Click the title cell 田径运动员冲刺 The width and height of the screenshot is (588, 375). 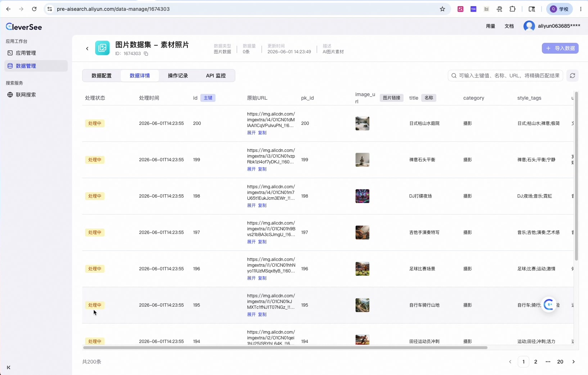[424, 342]
